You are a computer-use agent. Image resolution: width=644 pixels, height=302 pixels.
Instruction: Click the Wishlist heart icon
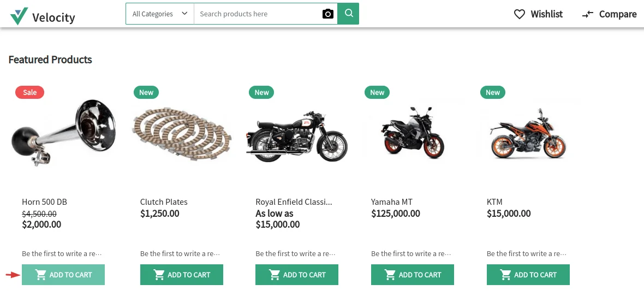pos(520,14)
